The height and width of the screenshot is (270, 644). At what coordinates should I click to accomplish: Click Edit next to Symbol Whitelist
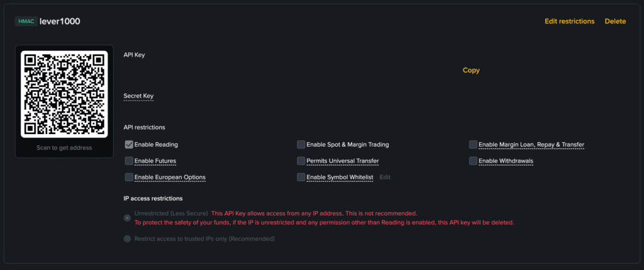point(385,177)
